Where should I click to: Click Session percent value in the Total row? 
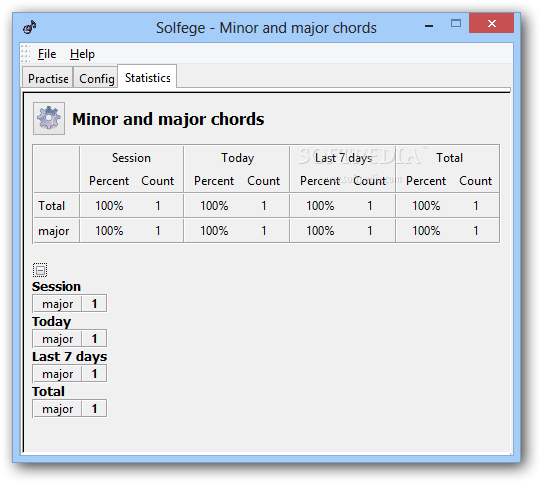tap(109, 206)
